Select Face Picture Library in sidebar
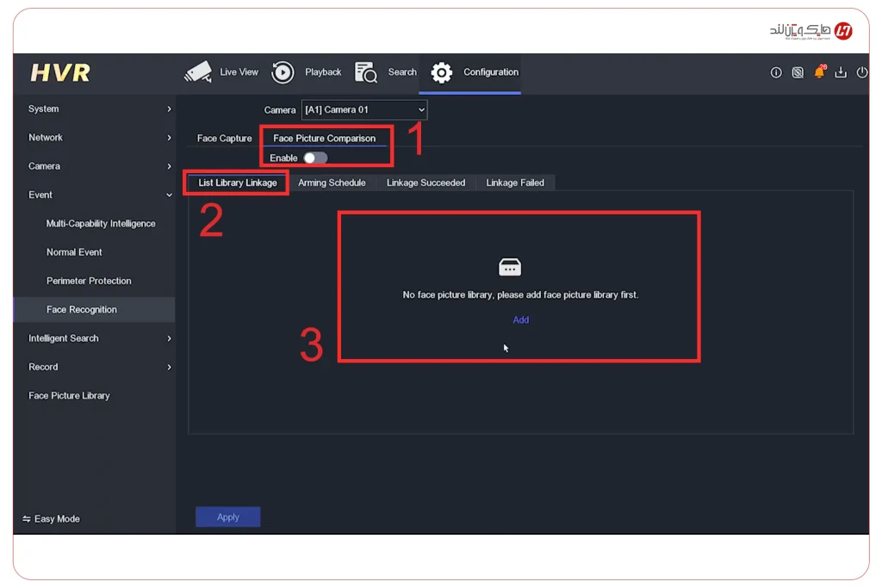The image size is (882, 588). click(69, 396)
